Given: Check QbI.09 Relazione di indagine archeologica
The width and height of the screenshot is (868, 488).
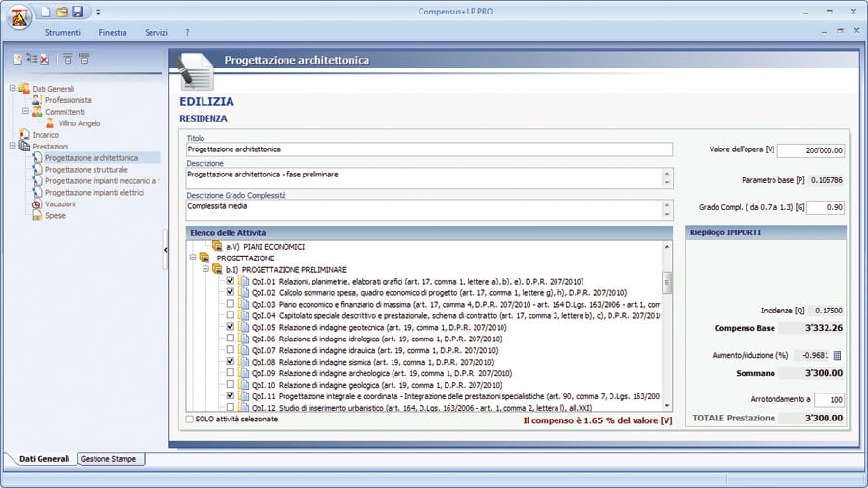Looking at the screenshot, I should (231, 373).
